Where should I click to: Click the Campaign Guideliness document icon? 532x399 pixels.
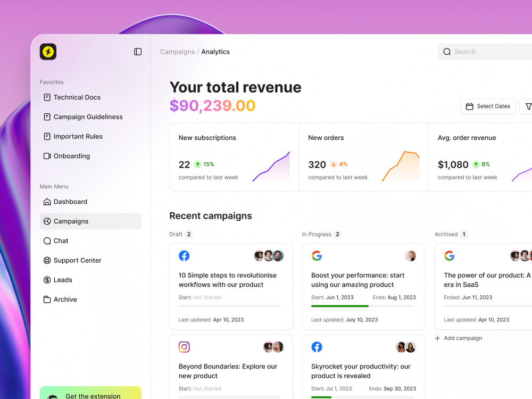point(47,117)
